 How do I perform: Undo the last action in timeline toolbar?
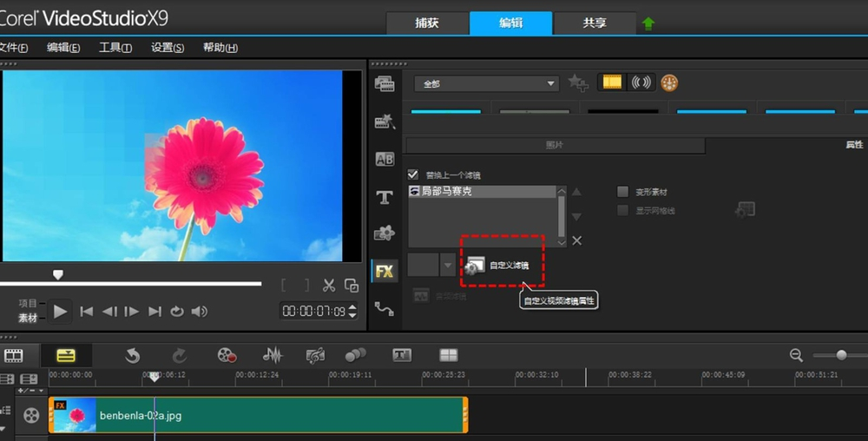pyautogui.click(x=133, y=355)
